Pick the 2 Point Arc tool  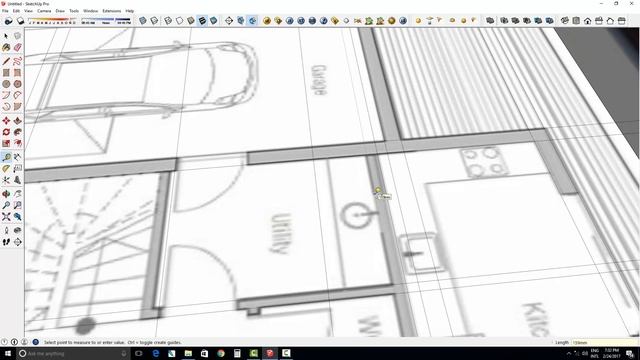tap(18, 96)
